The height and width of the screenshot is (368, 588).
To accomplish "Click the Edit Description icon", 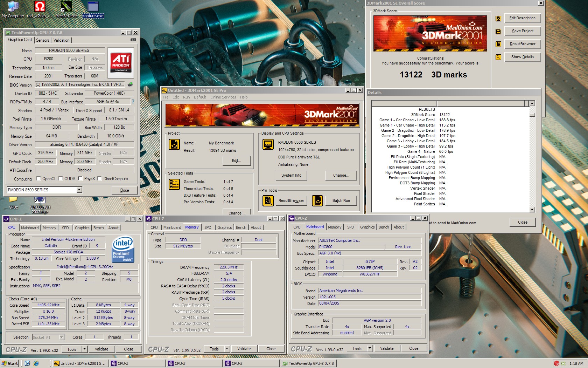I will point(498,18).
